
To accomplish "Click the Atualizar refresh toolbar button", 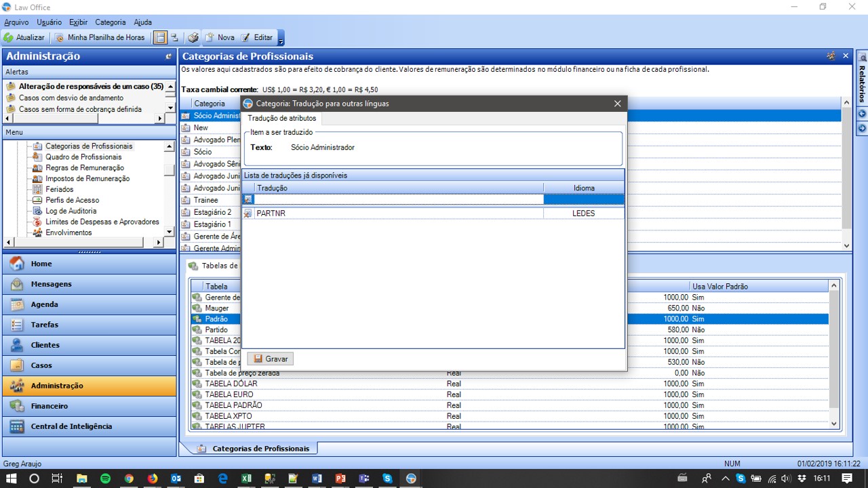I will pos(24,38).
